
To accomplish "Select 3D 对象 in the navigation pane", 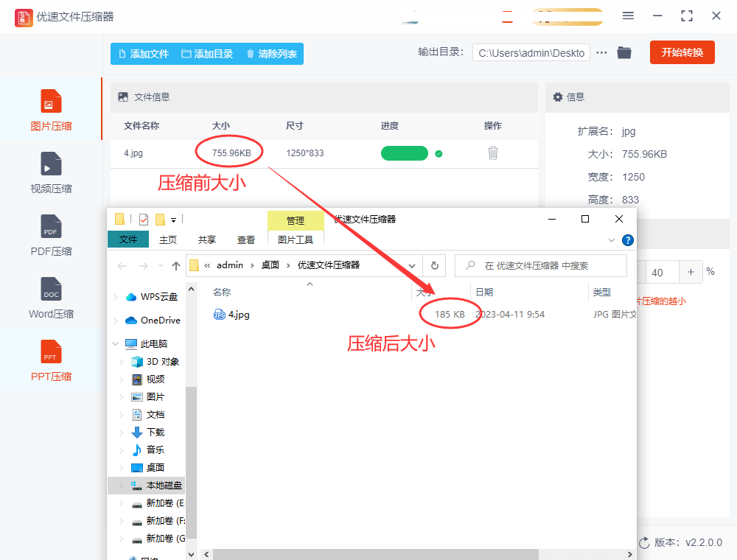I will [156, 361].
